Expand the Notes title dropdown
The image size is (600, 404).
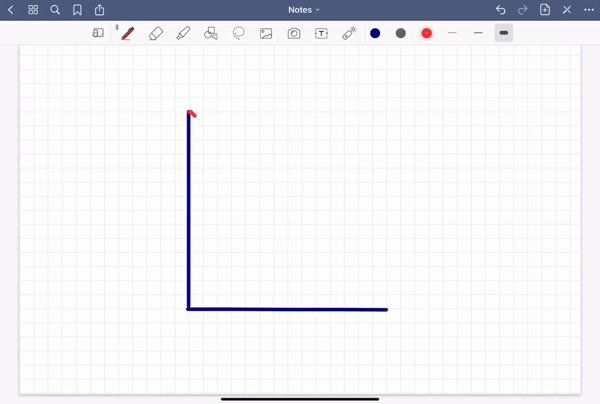[304, 9]
